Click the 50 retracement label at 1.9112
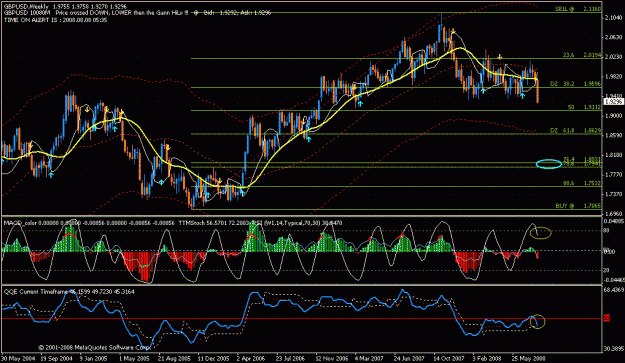 tap(584, 107)
